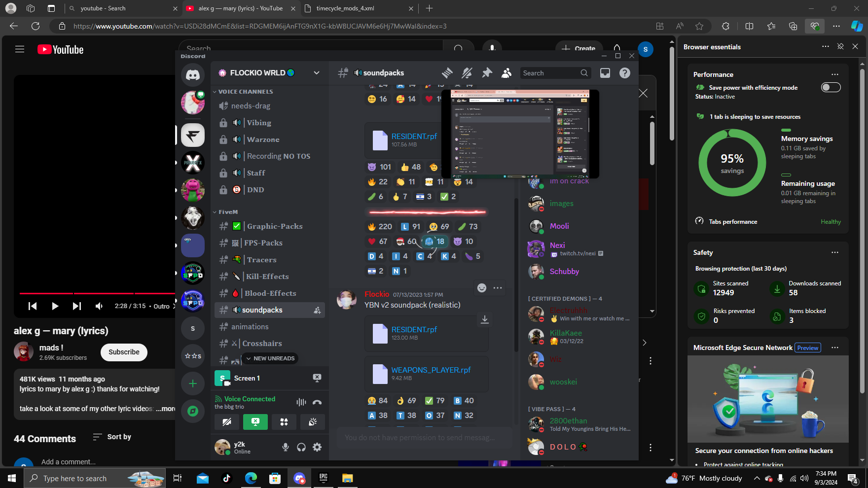
Task: Open noise suppression waveform icon
Action: click(301, 402)
